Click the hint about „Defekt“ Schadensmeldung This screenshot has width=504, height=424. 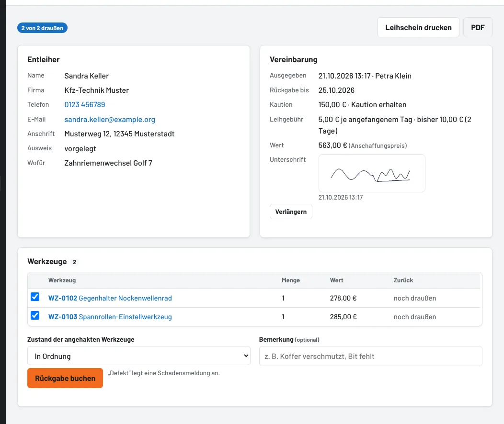pyautogui.click(x=163, y=373)
